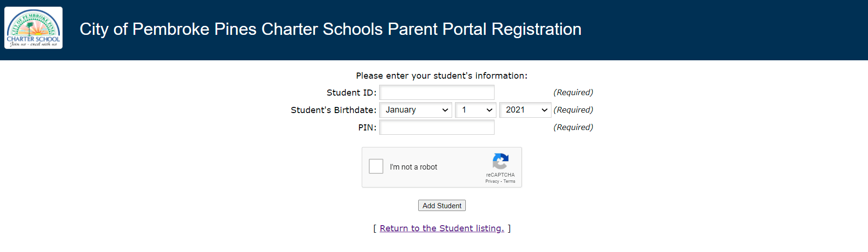Screen dimensions: 868x252
Task: Open the reCAPTCHA Privacy link
Action: pyautogui.click(x=492, y=181)
